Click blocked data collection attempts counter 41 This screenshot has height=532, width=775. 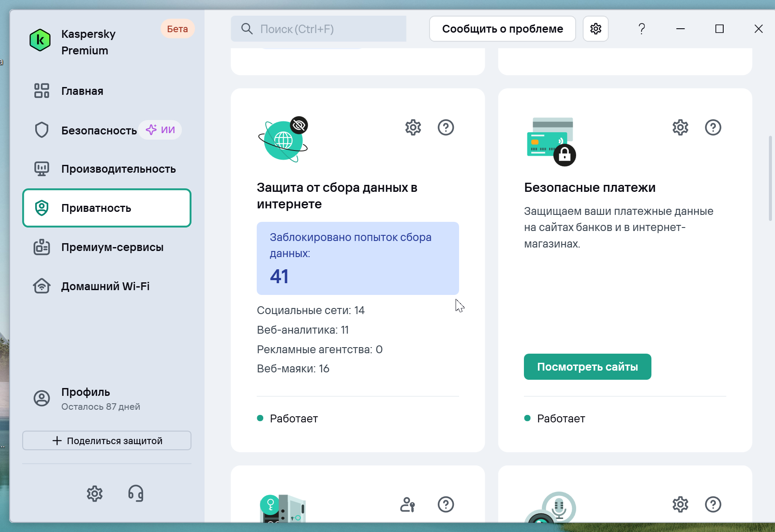point(358,258)
